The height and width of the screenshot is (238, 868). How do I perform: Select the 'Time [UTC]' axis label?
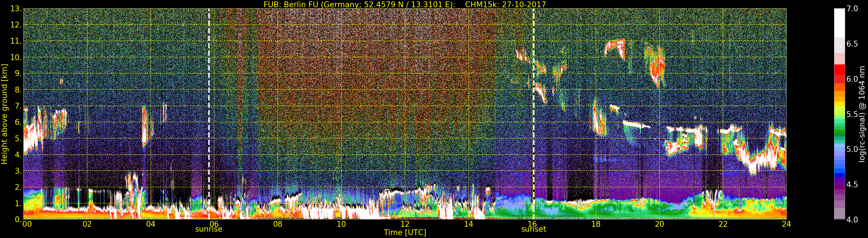coord(405,233)
